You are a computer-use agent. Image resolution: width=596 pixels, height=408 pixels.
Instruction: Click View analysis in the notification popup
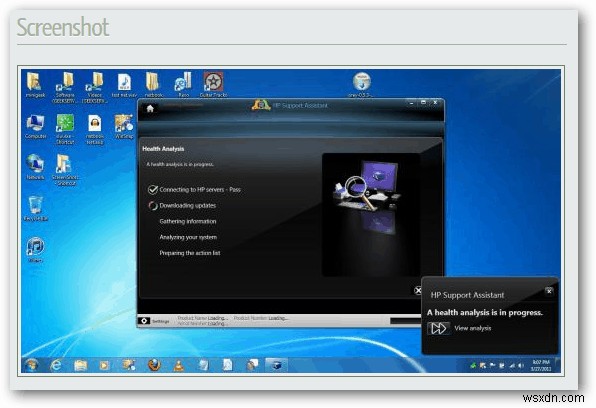pos(472,328)
